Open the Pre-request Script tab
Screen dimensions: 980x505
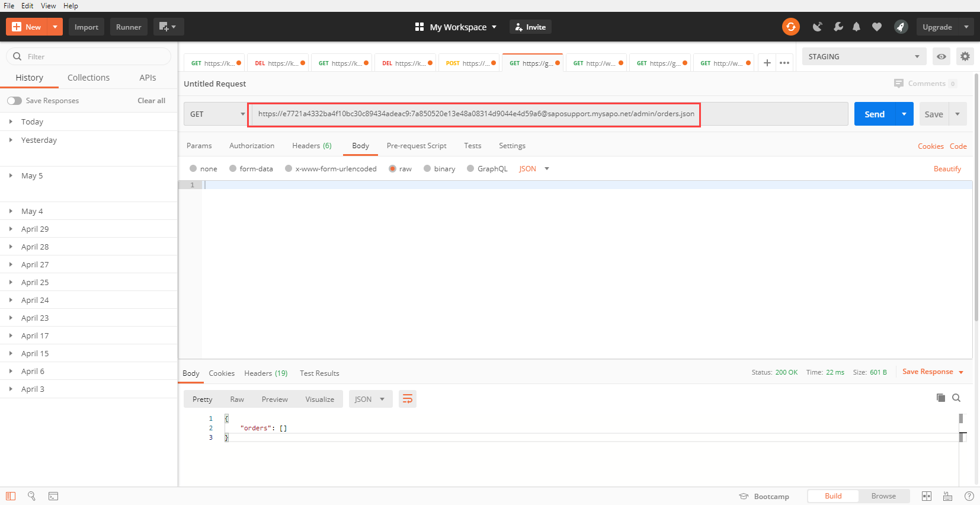[417, 146]
